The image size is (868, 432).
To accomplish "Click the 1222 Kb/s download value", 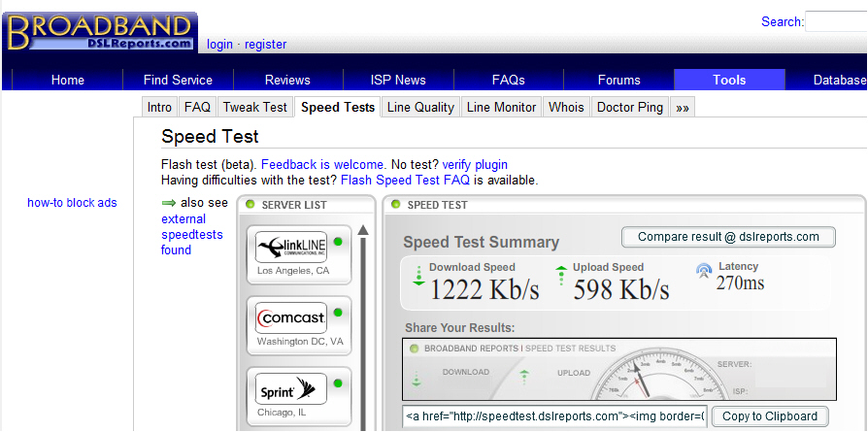I will [484, 289].
